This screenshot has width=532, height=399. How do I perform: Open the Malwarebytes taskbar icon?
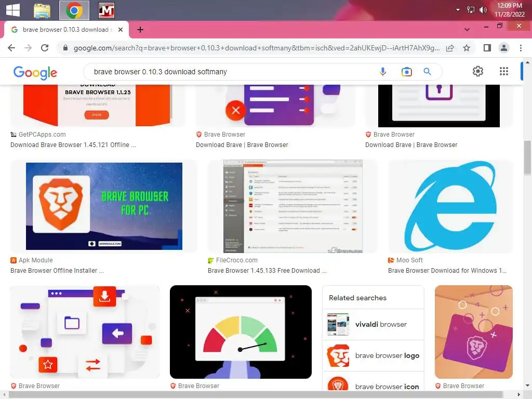[106, 10]
